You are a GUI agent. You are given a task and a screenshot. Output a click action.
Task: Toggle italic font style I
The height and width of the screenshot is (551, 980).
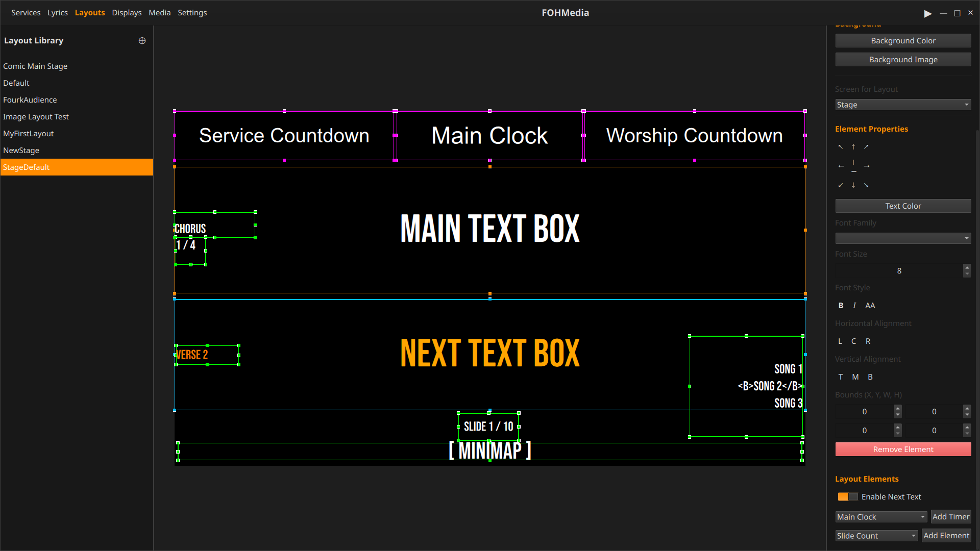coord(854,306)
